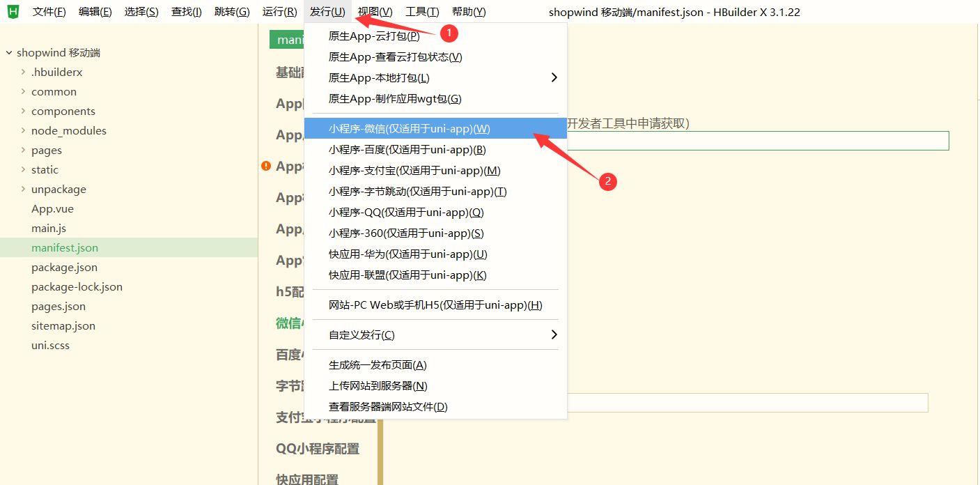Open the 帮助(Y) menu
Image resolution: width=980 pixels, height=485 pixels.
coord(469,12)
